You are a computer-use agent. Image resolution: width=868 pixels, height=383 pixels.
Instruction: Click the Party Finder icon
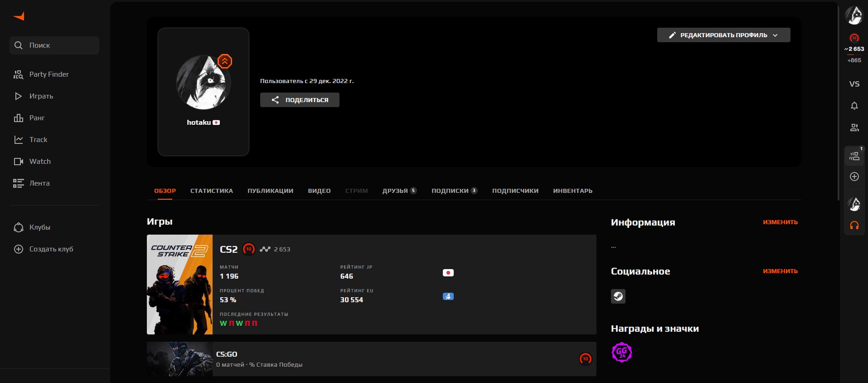[19, 74]
